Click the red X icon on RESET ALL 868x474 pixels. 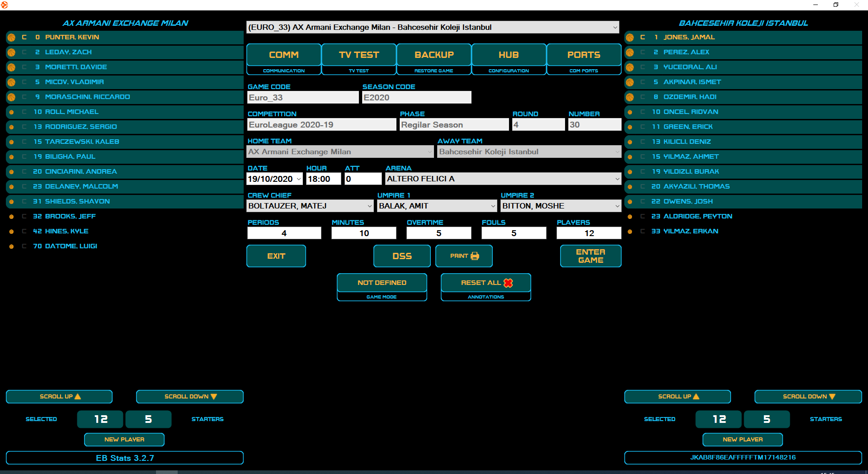coord(508,283)
